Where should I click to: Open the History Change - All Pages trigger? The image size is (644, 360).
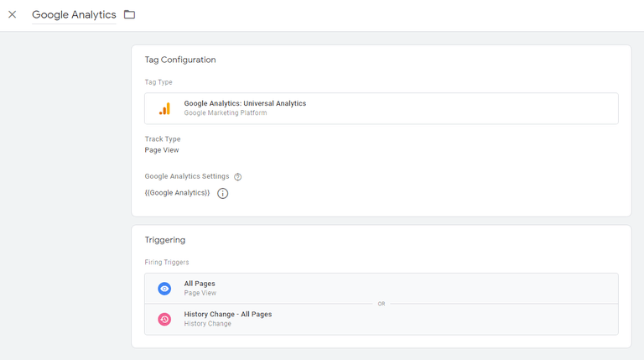(382, 320)
